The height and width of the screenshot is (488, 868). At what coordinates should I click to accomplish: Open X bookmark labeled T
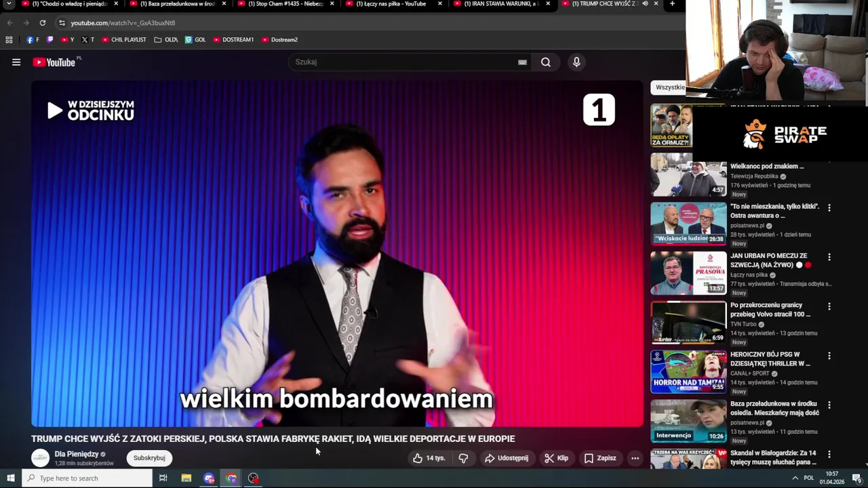coord(87,40)
